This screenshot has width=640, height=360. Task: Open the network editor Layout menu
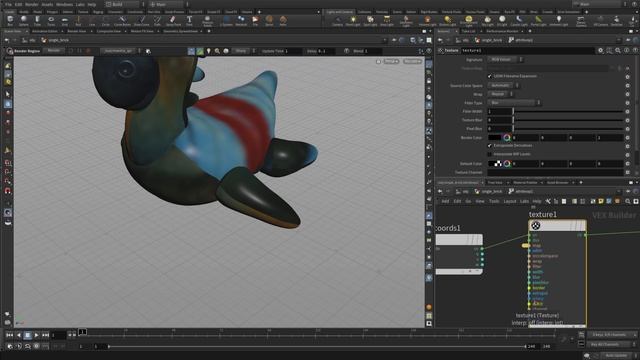[509, 201]
